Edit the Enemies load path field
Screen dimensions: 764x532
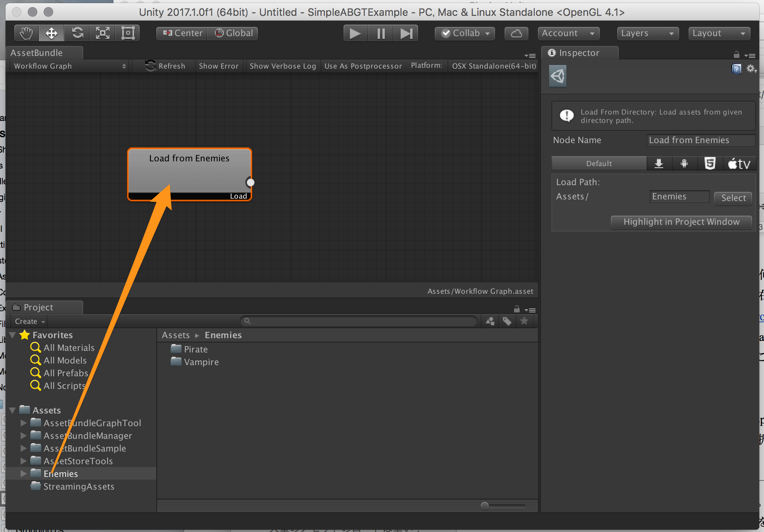[680, 197]
